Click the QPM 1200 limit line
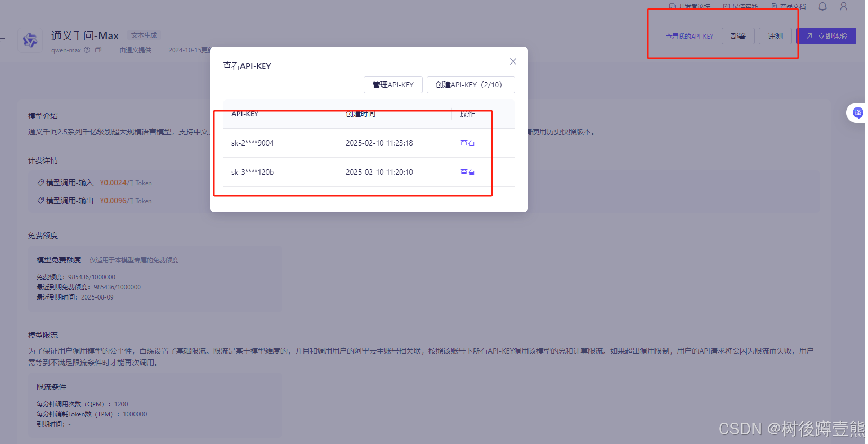The image size is (868, 444). [x=82, y=404]
